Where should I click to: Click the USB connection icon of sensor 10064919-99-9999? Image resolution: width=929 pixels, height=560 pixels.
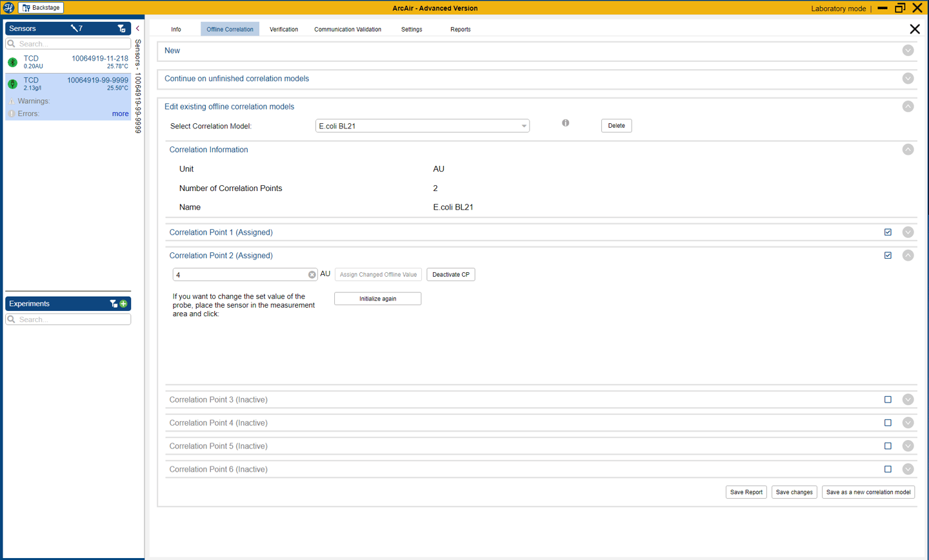coord(12,84)
